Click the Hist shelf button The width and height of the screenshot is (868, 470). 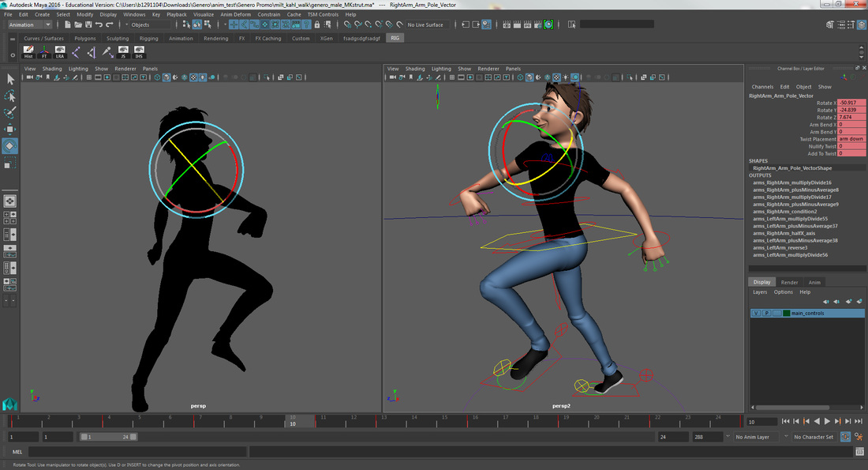click(x=28, y=52)
